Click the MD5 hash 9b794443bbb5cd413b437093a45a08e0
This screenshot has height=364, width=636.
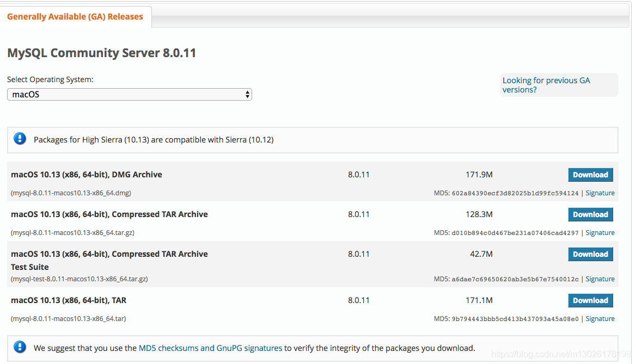click(515, 319)
